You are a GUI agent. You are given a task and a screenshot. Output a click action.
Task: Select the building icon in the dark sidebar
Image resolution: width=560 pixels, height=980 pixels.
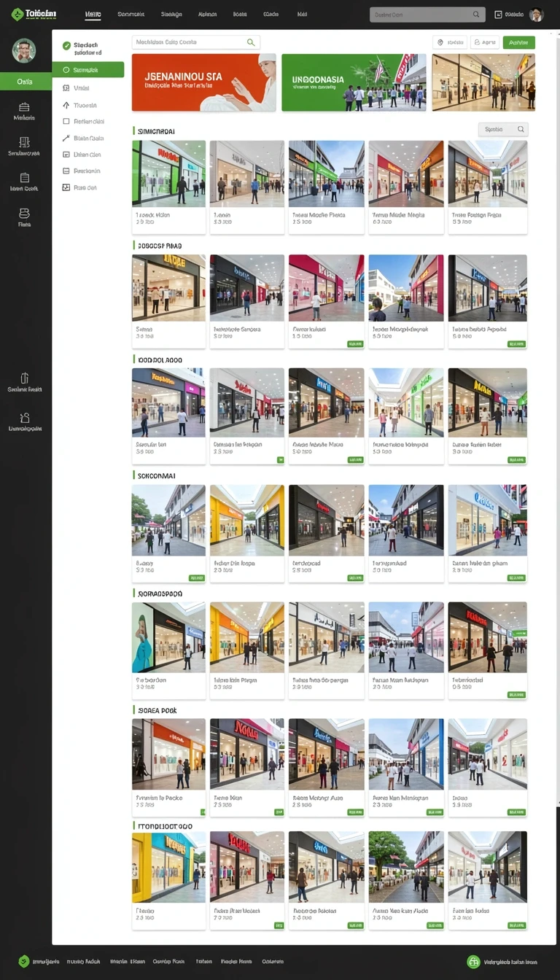[24, 142]
